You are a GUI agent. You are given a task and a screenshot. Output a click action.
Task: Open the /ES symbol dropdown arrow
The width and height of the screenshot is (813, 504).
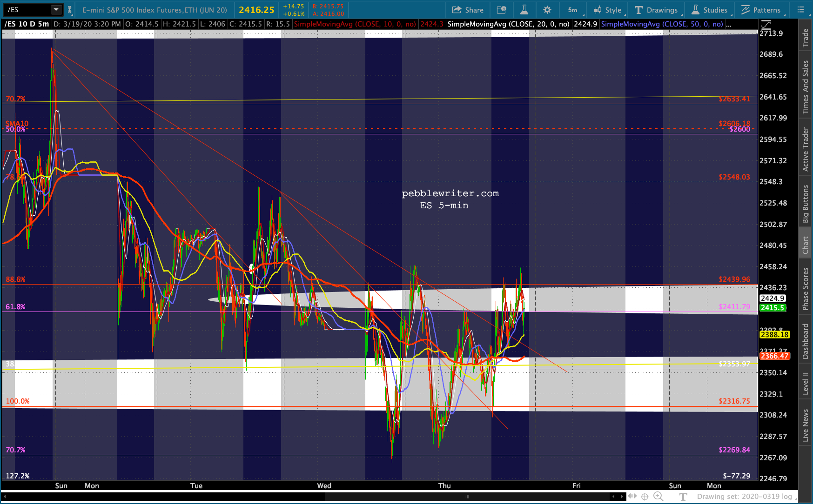[56, 10]
